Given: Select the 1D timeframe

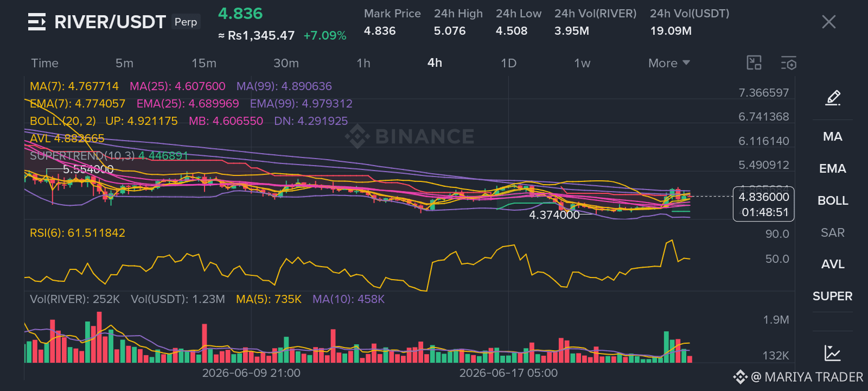Looking at the screenshot, I should click(508, 63).
